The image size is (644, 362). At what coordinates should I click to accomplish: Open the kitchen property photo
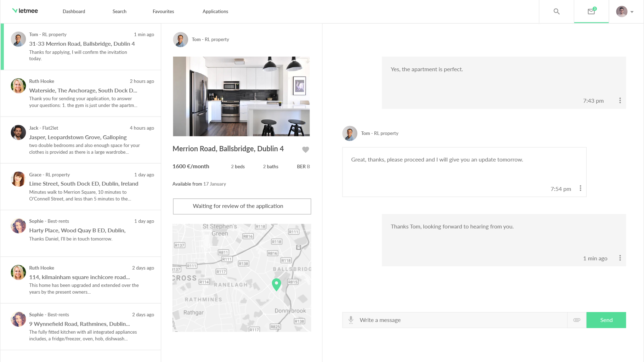pyautogui.click(x=241, y=96)
